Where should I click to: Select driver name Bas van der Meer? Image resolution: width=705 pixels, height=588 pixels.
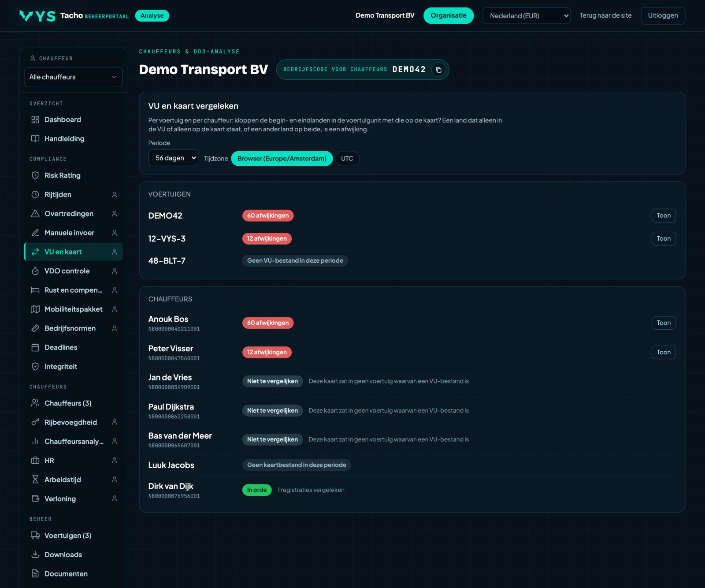pyautogui.click(x=180, y=436)
